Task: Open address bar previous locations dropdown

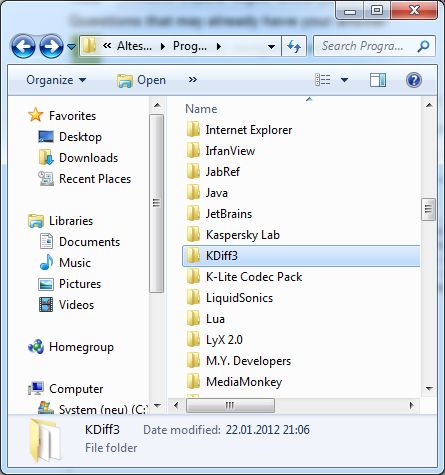Action: 272,47
